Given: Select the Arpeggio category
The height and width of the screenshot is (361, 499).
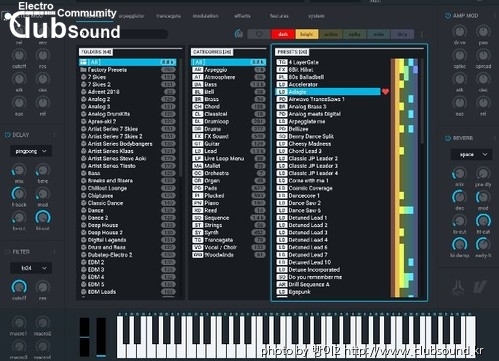Looking at the screenshot, I should click(x=229, y=70).
